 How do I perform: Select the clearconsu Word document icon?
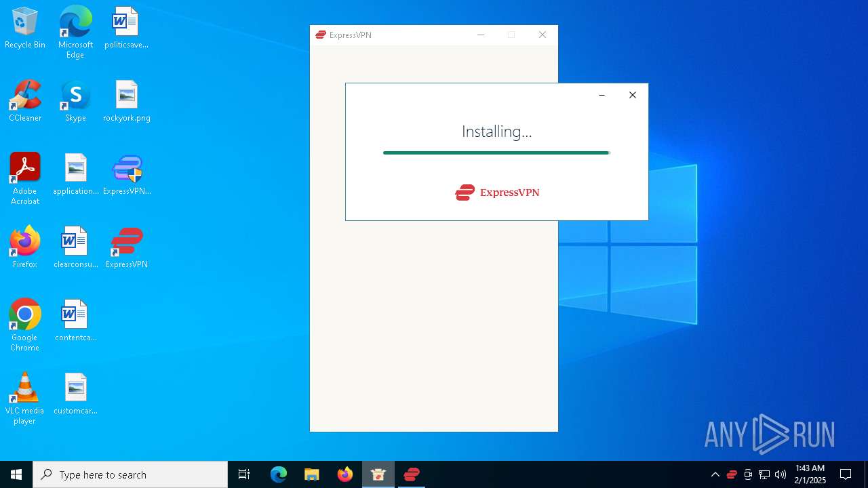point(75,247)
